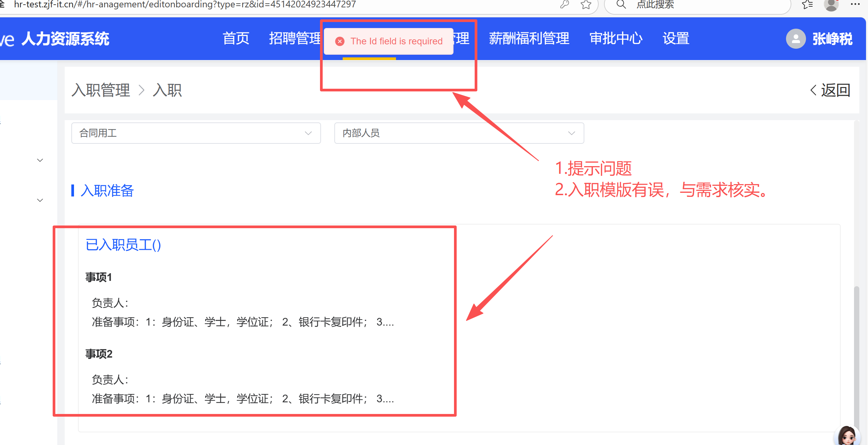Click the browser profile avatar icon
This screenshot has width=868, height=445.
(x=831, y=5)
